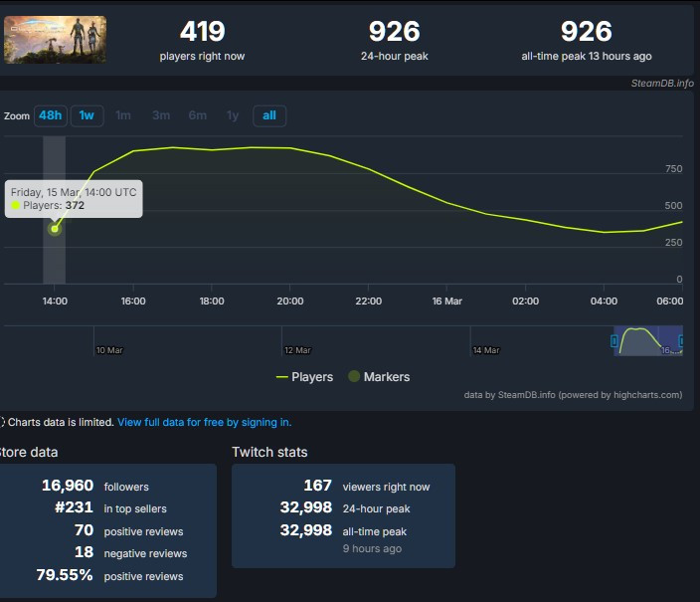Click the 1y zoom button
The width and height of the screenshot is (700, 602).
pyautogui.click(x=233, y=115)
